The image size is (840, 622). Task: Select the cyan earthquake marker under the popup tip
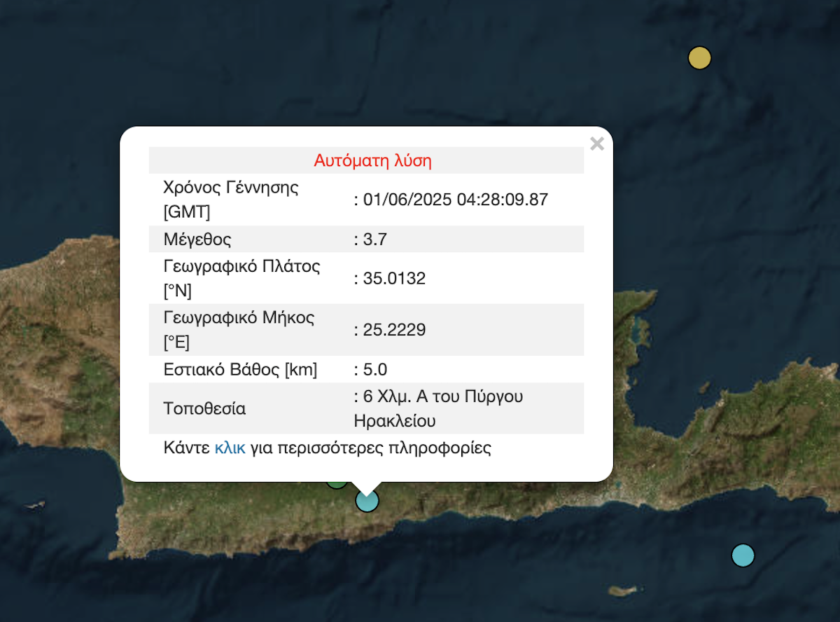(x=367, y=501)
